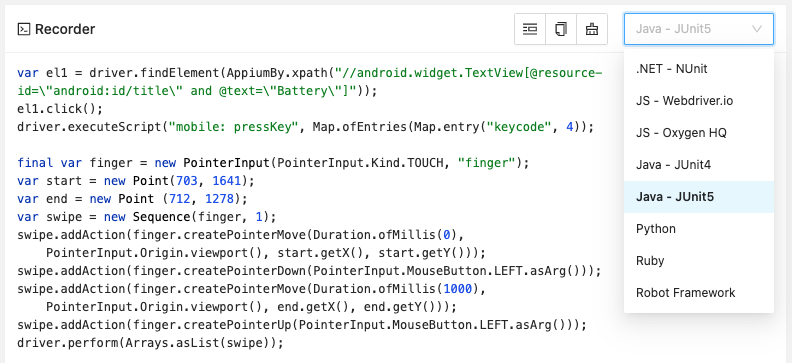Click the createPointerUp code line
The height and width of the screenshot is (363, 792).
pos(302,325)
